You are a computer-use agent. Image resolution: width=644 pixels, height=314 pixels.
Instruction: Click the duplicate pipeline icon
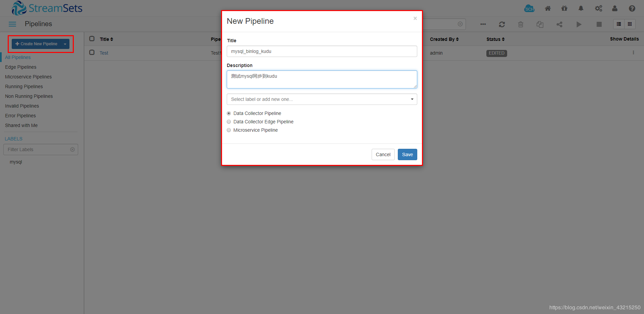(540, 24)
